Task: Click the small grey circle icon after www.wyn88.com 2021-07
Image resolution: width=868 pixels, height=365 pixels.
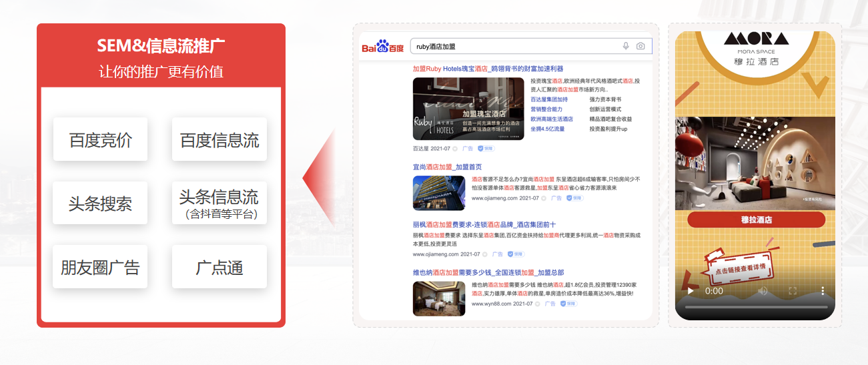Action: click(538, 304)
